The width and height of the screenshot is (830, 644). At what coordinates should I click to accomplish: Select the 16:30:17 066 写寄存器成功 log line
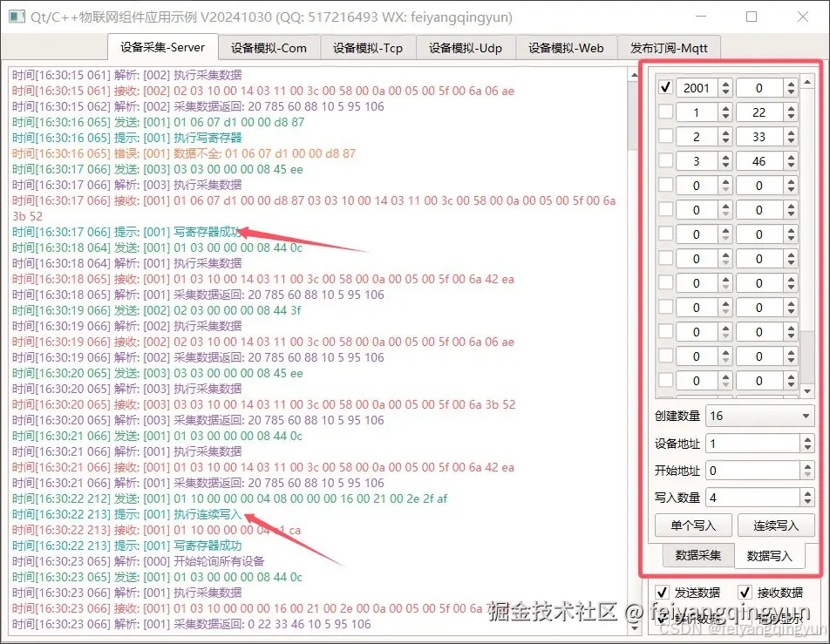(127, 232)
